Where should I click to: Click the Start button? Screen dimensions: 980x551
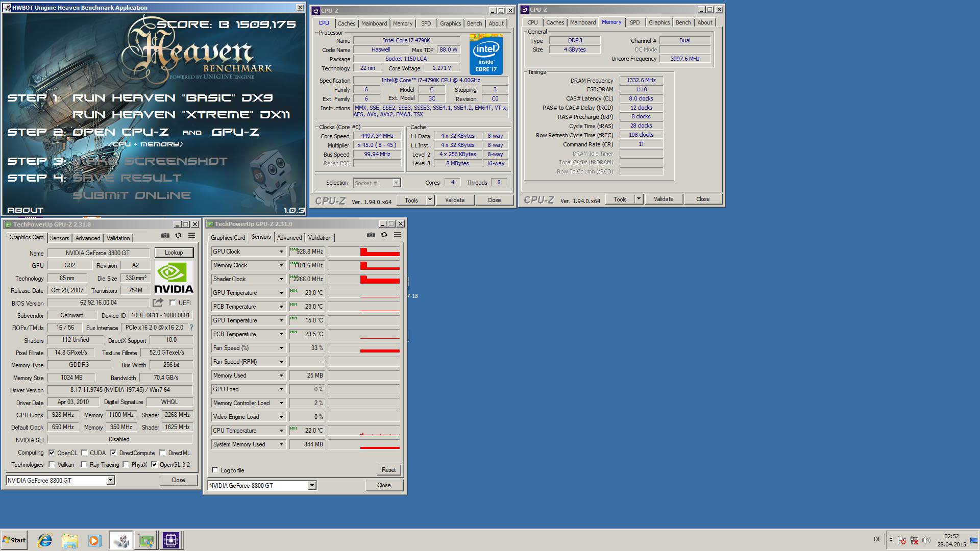tap(14, 540)
